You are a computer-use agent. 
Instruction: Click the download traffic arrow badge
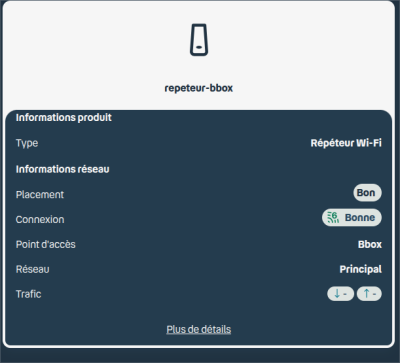(340, 294)
